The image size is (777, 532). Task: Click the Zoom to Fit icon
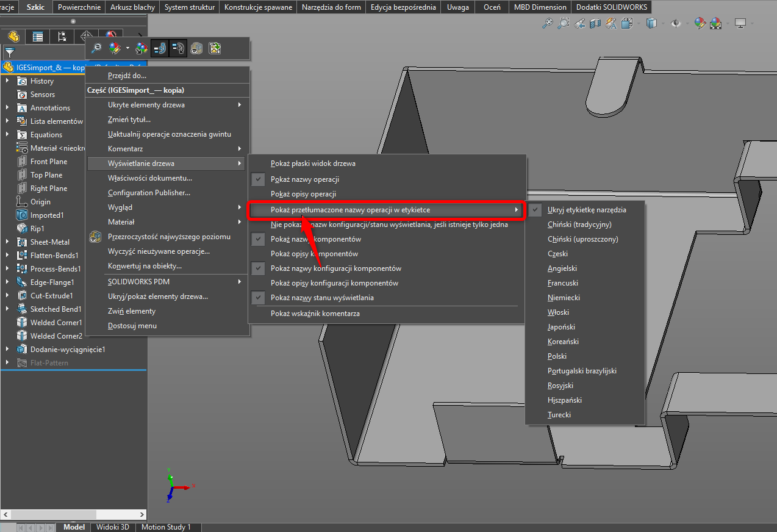548,23
